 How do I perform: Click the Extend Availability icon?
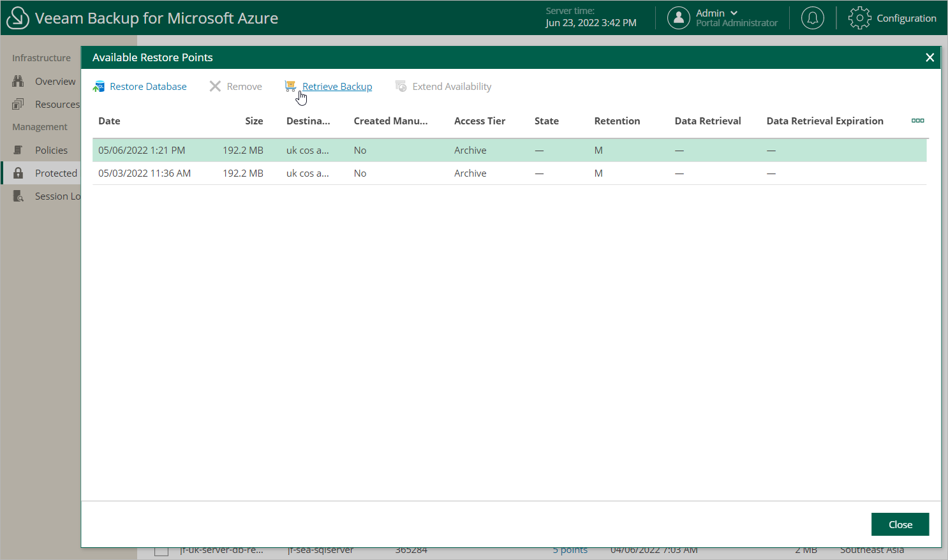point(401,86)
